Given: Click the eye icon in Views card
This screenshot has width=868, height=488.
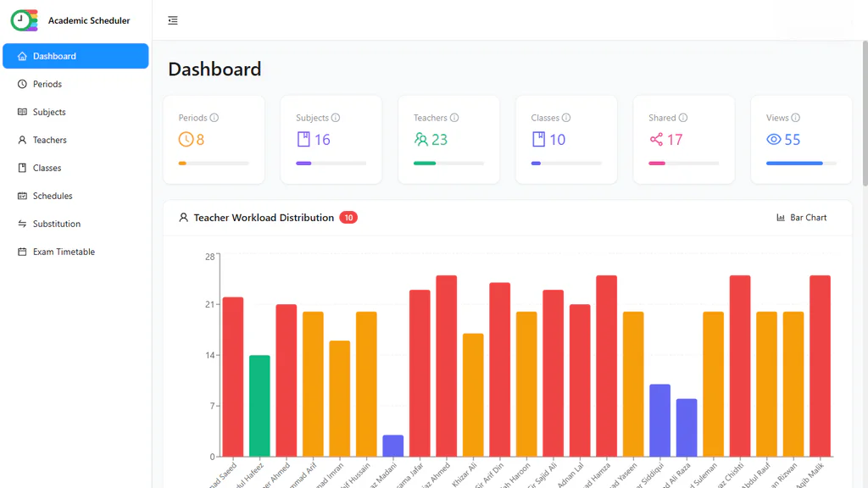Looking at the screenshot, I should click(x=774, y=140).
